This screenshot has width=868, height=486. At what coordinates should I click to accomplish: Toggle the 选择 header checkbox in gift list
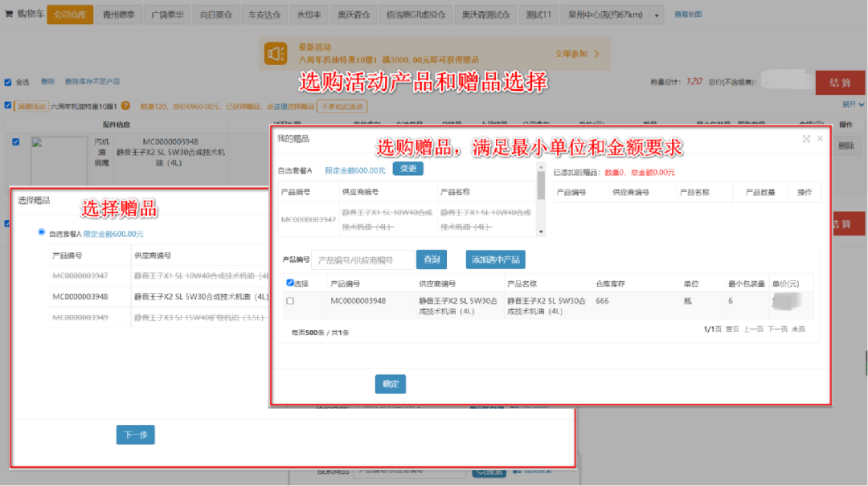click(x=290, y=283)
